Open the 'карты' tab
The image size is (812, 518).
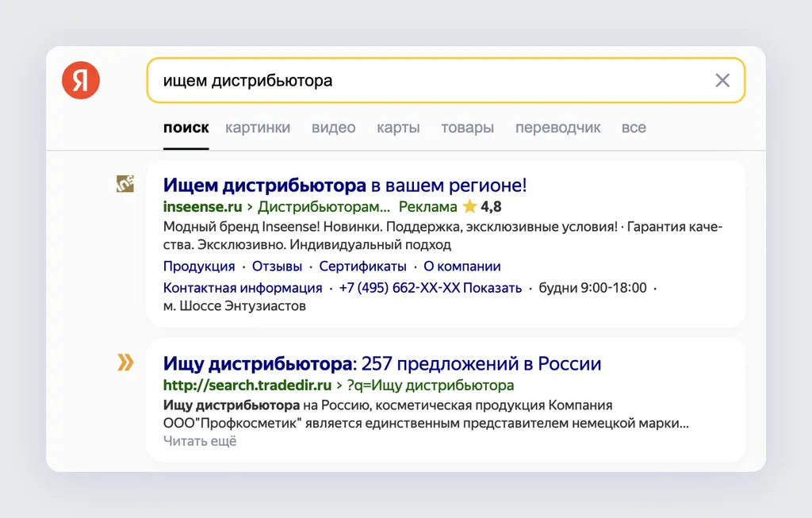tap(398, 128)
